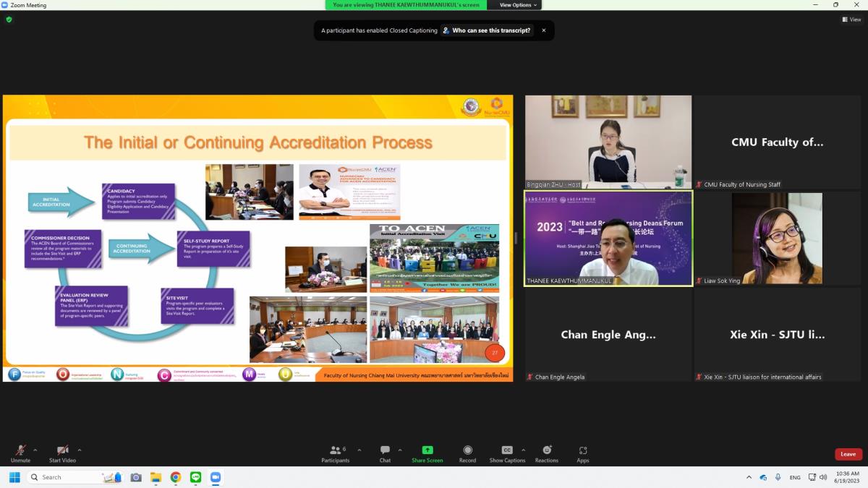Viewport: 868px width, 488px height.
Task: Expand audio options arrow next to Unmute
Action: [35, 450]
